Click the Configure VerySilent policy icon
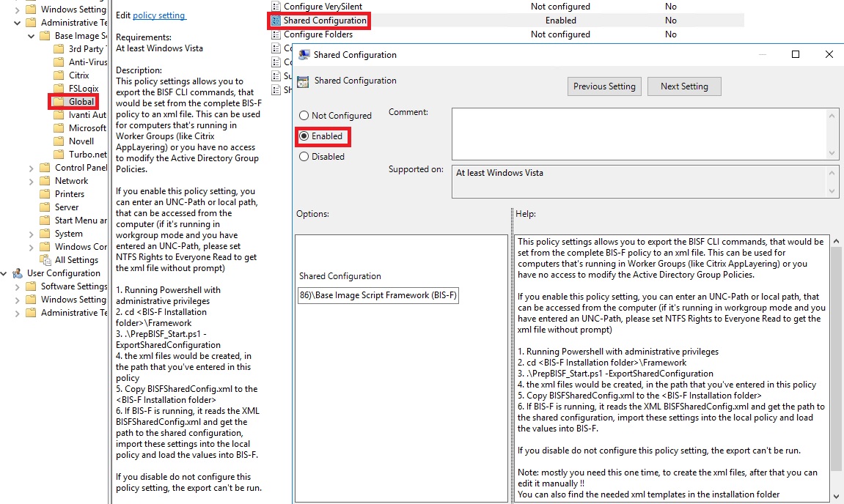The width and height of the screenshot is (844, 504). (276, 7)
